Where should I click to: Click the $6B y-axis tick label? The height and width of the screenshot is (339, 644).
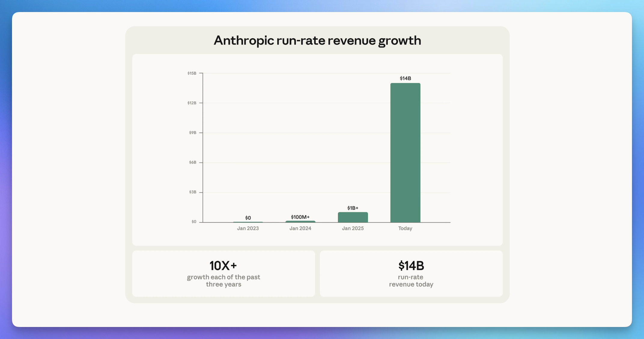pos(193,163)
